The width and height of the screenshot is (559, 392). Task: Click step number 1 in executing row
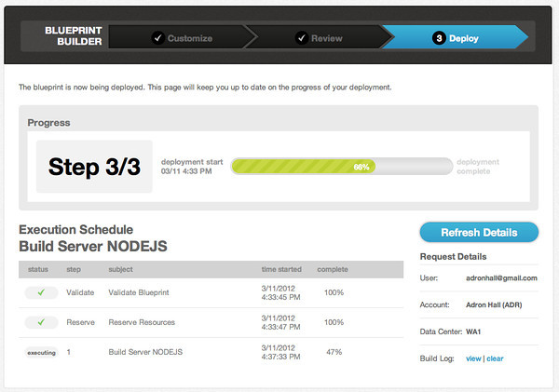68,352
